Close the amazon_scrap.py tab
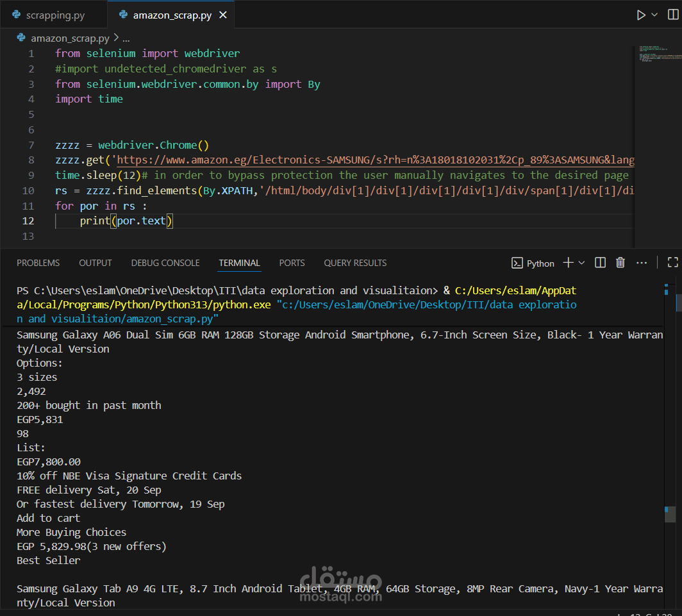 point(223,15)
